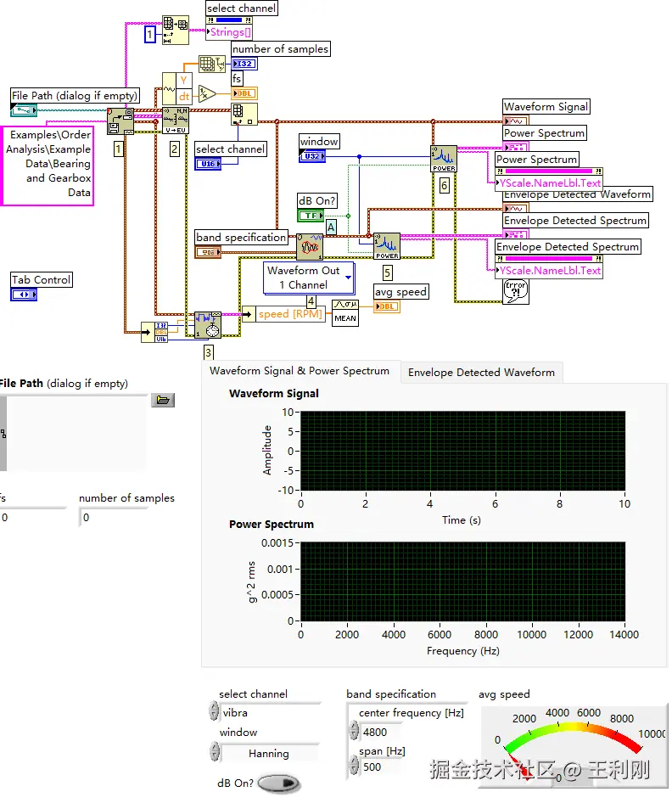This screenshot has width=672, height=803.
Task: Select the band specification cluster terminal
Action: [208, 252]
